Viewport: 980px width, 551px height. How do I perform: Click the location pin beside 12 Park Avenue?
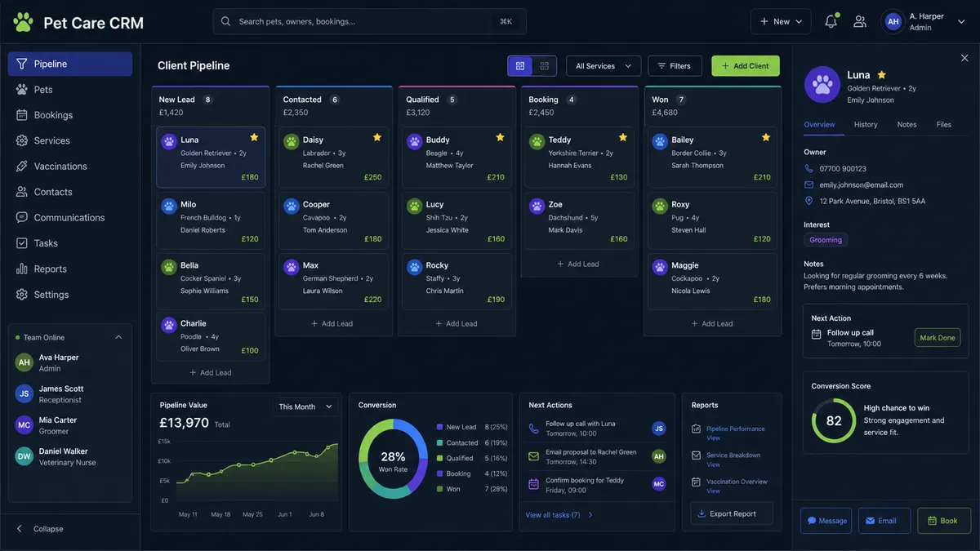(808, 201)
